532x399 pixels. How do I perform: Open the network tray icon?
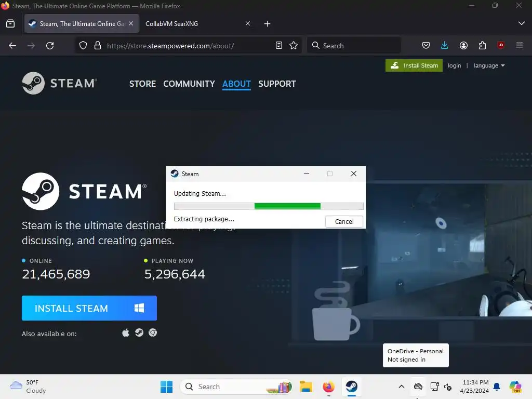click(x=435, y=387)
